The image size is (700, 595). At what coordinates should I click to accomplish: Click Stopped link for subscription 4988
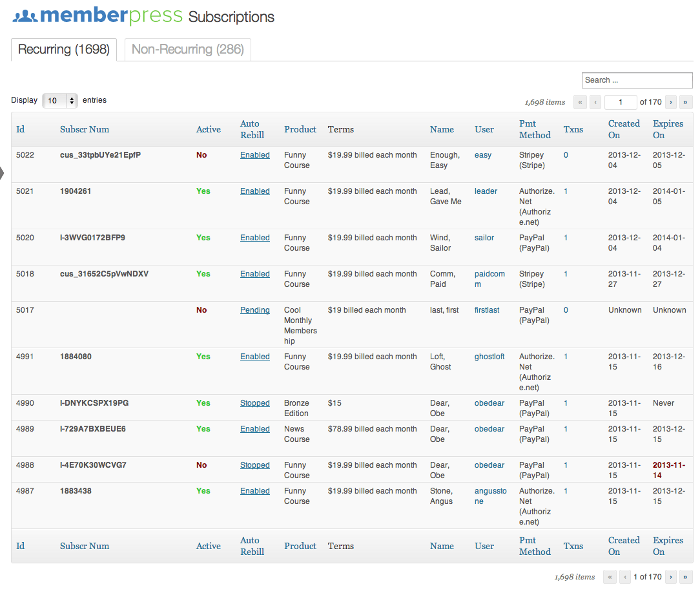click(255, 465)
